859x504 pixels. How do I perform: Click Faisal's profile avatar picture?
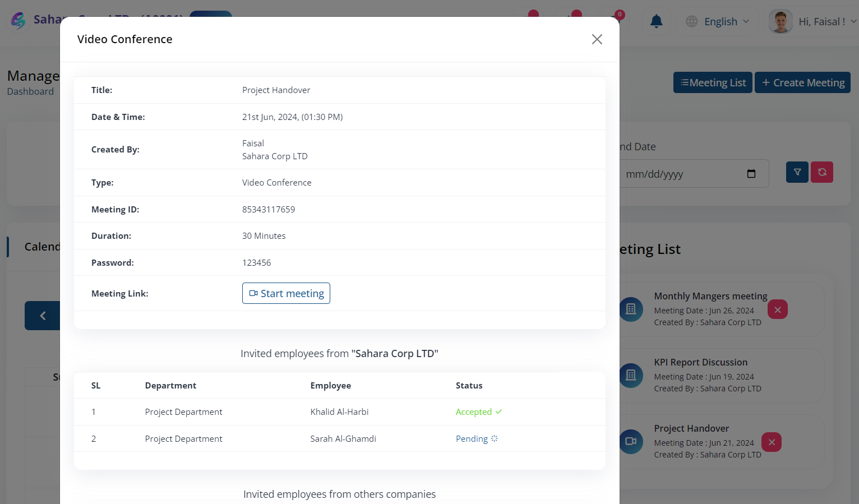pyautogui.click(x=781, y=21)
